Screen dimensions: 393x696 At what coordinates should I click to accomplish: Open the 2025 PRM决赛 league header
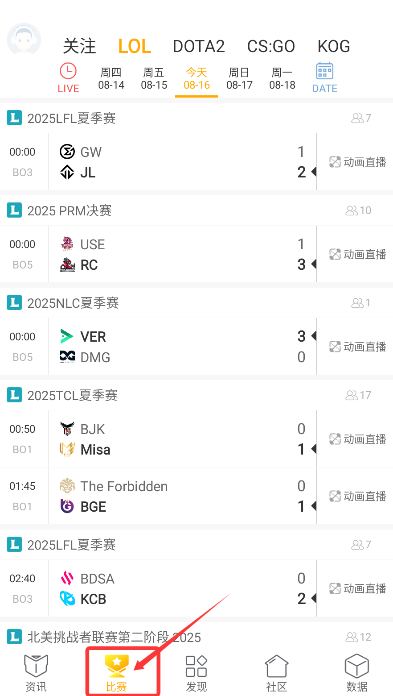(x=196, y=210)
